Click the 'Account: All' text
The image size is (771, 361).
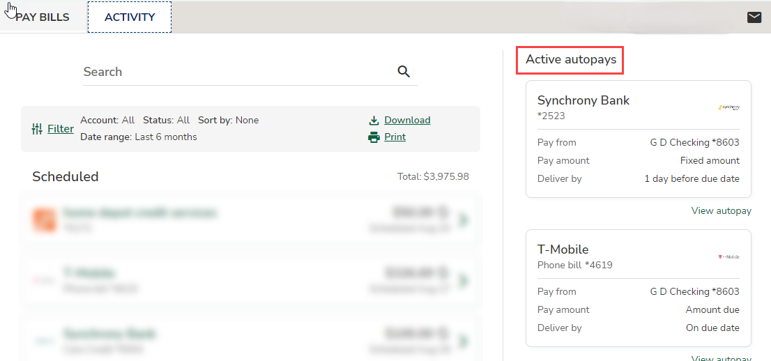click(x=107, y=120)
